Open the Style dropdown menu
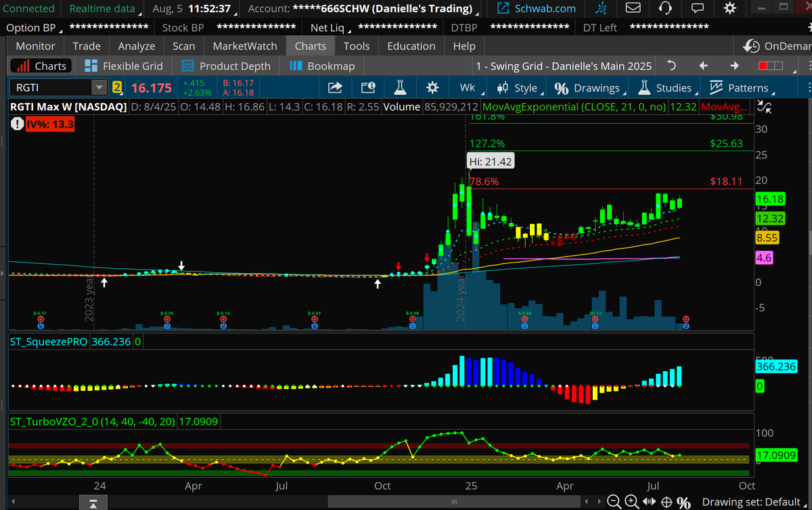Viewport: 812px width, 510px height. click(x=520, y=87)
